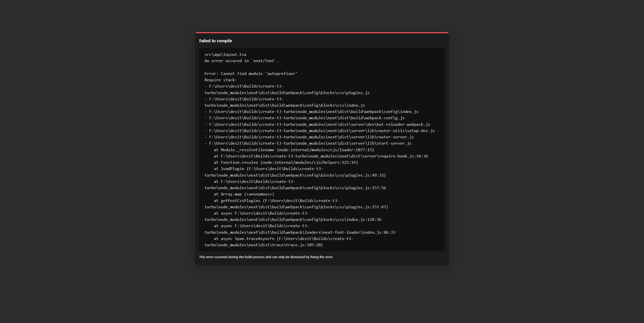Click the Function.resolve trace line
Viewport: 644px width, 323px height.
point(286,163)
